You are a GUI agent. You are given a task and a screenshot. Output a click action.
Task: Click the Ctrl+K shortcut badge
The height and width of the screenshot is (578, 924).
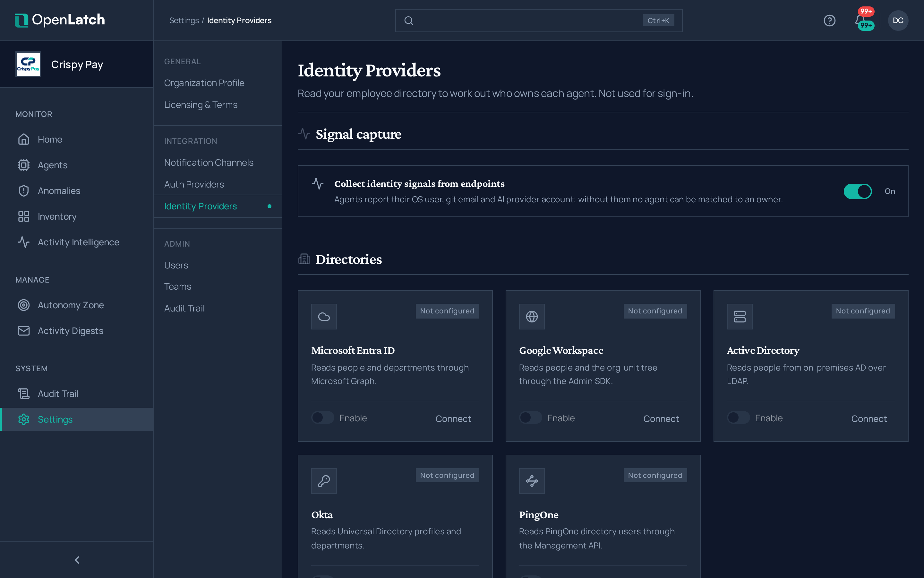pos(658,21)
